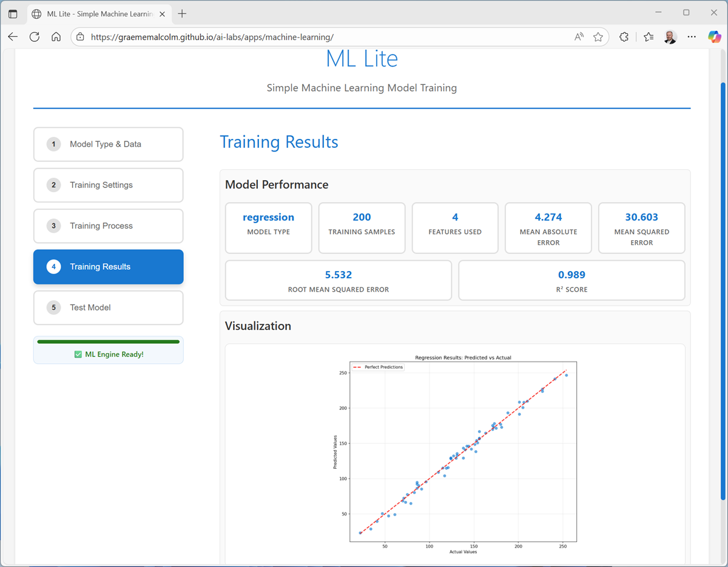Click the Copilot icon in the toolbar

click(x=714, y=36)
